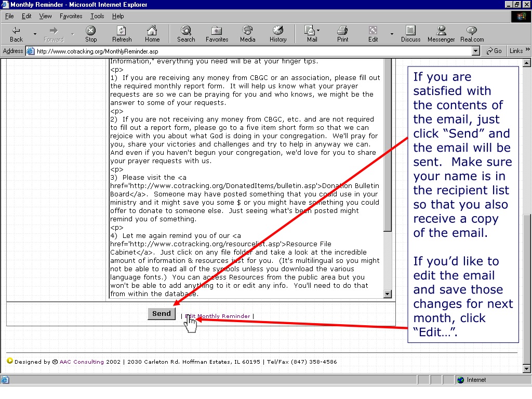532x399 pixels.
Task: Reload the page using the Refresh icon
Action: (x=122, y=34)
